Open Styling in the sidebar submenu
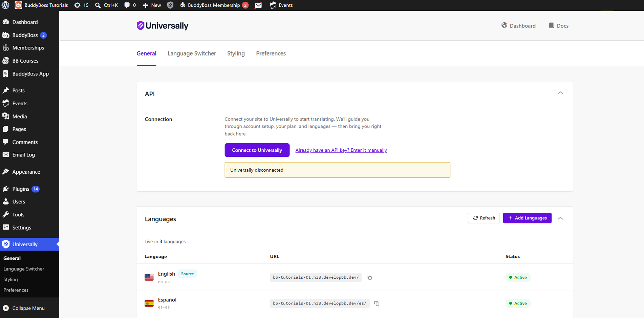The image size is (644, 318). point(10,279)
